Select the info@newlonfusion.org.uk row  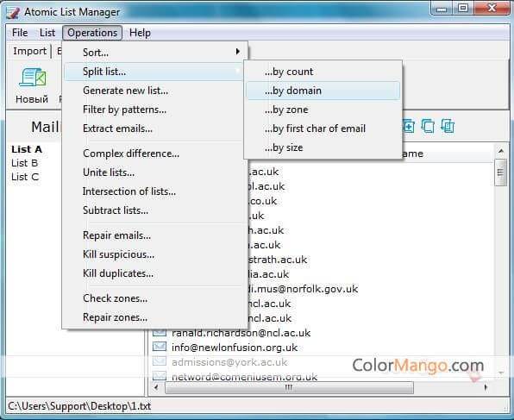click(235, 348)
